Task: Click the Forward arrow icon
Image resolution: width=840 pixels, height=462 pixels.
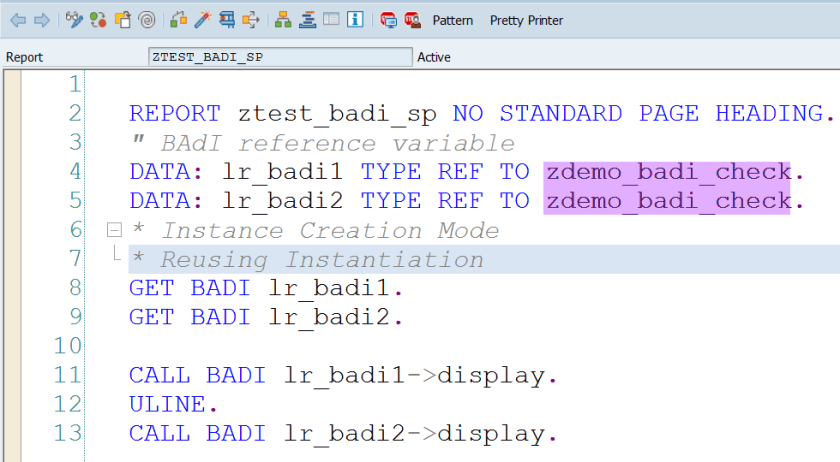Action: pos(42,20)
